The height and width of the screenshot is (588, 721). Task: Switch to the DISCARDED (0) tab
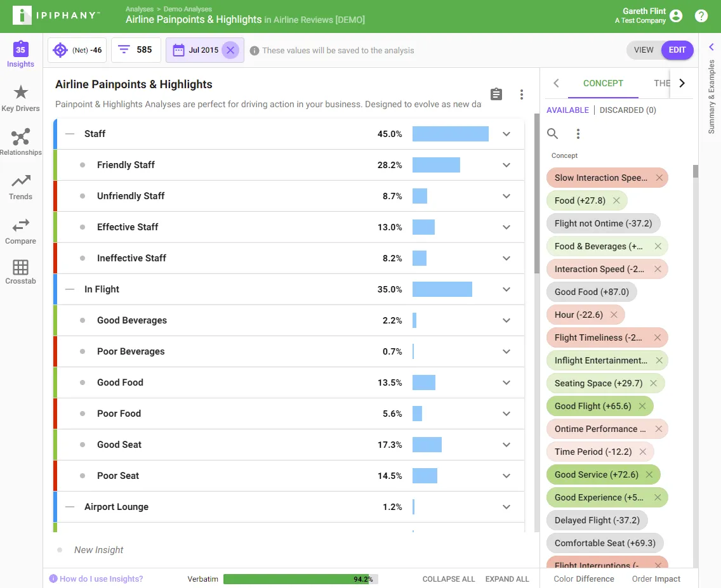tap(628, 110)
